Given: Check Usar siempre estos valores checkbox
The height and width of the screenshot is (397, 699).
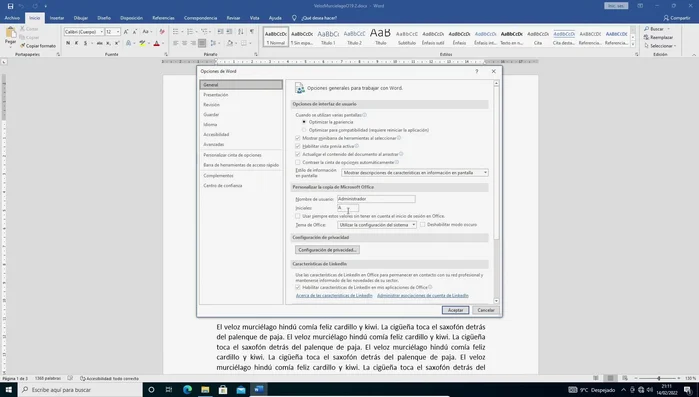Looking at the screenshot, I should pos(298,216).
